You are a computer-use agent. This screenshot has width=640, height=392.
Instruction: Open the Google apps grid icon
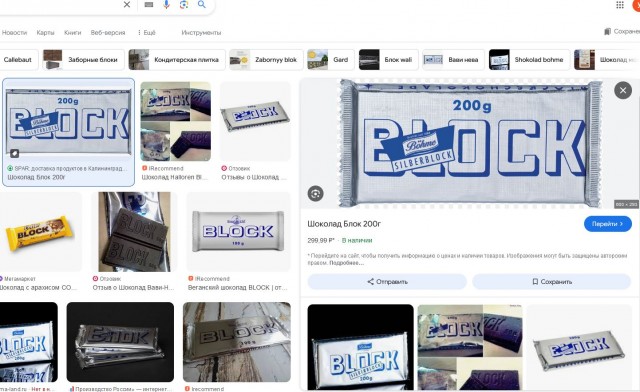(620, 4)
